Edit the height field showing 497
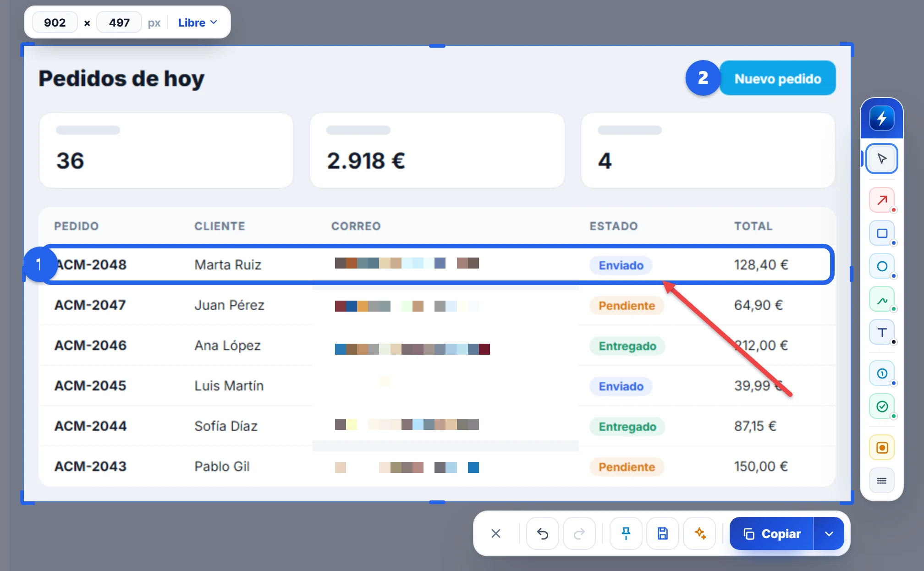924x571 pixels. tap(119, 22)
